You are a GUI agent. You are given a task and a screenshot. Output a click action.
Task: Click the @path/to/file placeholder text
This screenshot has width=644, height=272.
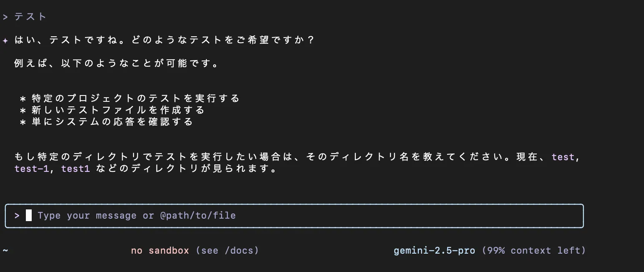pyautogui.click(x=199, y=216)
